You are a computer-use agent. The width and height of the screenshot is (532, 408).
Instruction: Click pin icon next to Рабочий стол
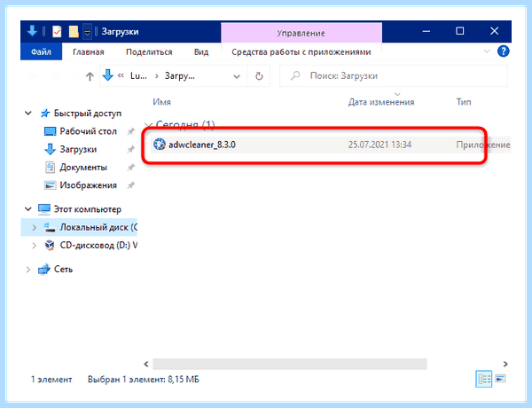pos(130,131)
